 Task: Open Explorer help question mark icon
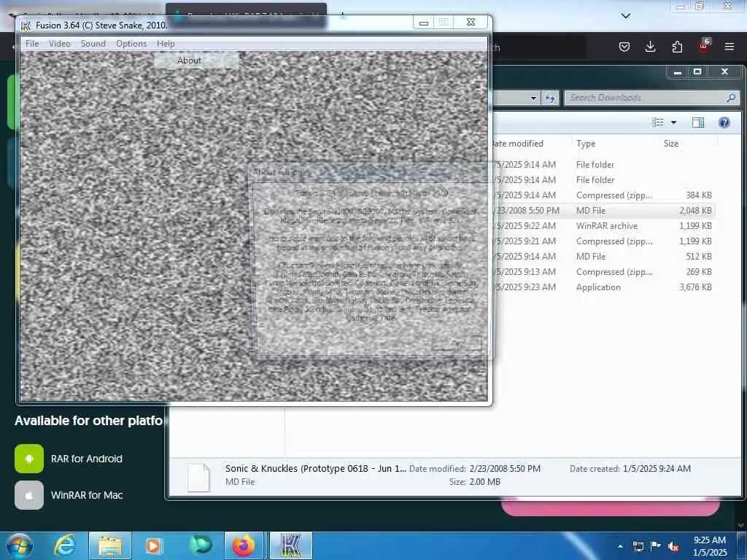pyautogui.click(x=724, y=122)
